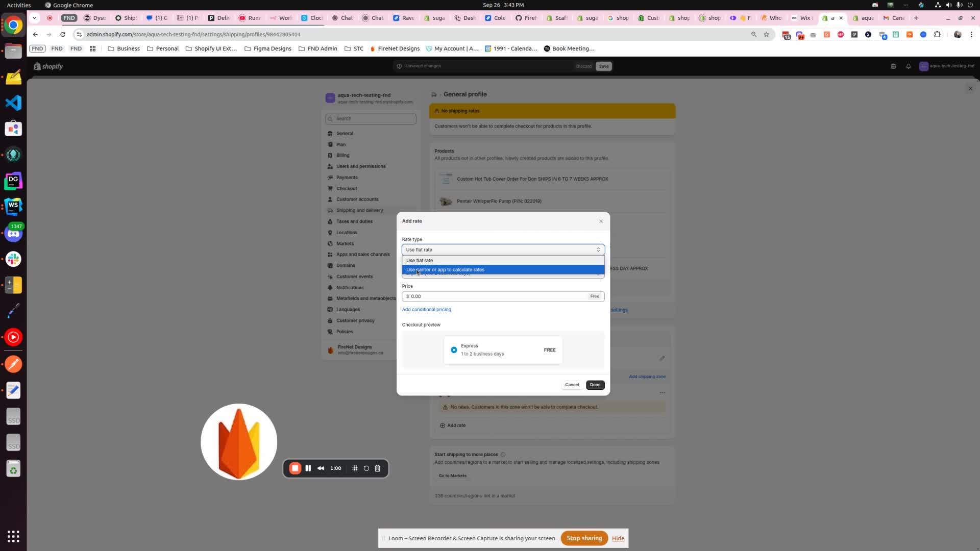Image resolution: width=980 pixels, height=551 pixels.
Task: Click the browser reload icon
Action: pos(63,34)
